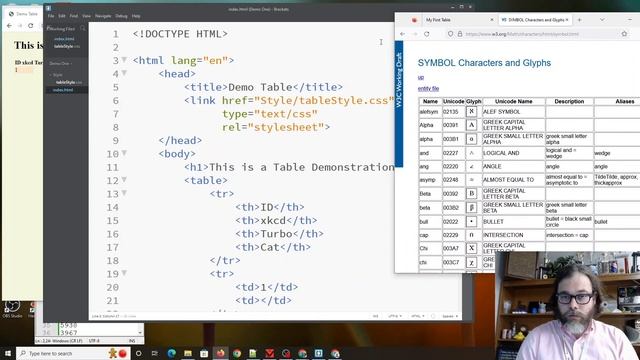The height and width of the screenshot is (360, 640).
Task: Click the padlock site security icon
Action: (x=460, y=34)
